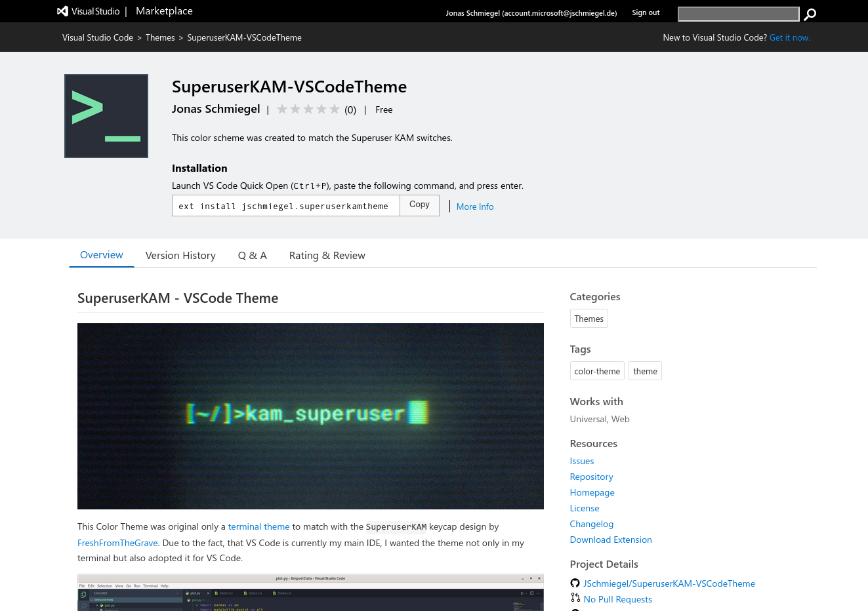Image resolution: width=868 pixels, height=611 pixels.
Task: Click the Copy install command button
Action: point(419,205)
